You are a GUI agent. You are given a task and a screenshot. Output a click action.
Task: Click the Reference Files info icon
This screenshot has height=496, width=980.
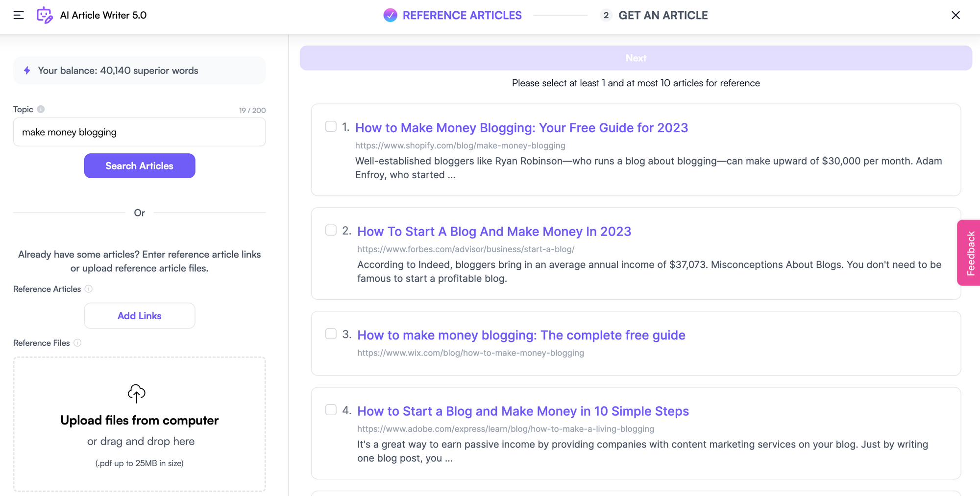click(x=78, y=343)
